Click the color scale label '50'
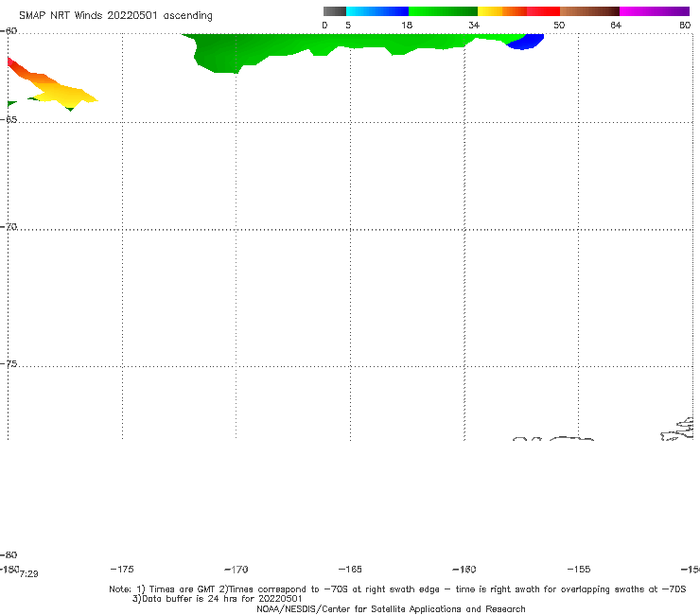Viewport: 700px width, 615px height. [559, 25]
